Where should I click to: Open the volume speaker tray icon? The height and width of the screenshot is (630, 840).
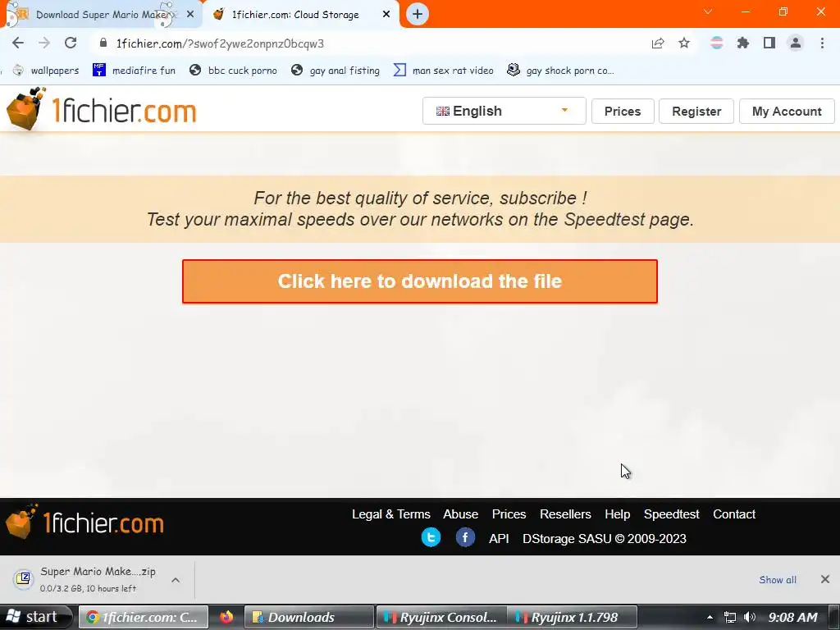750,617
